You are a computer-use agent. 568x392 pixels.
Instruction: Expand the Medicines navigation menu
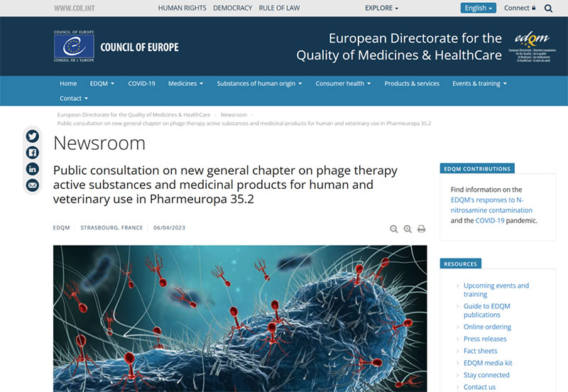(x=185, y=84)
